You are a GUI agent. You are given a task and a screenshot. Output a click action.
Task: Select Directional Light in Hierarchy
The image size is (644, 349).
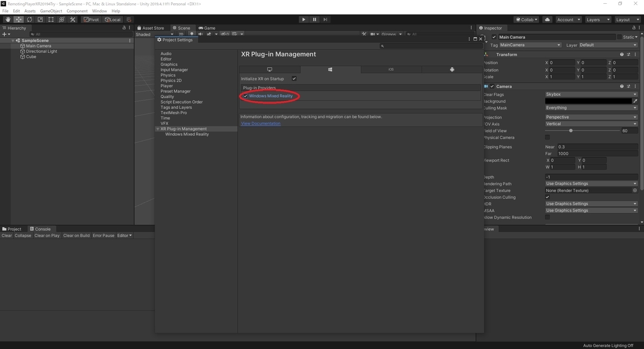point(41,52)
